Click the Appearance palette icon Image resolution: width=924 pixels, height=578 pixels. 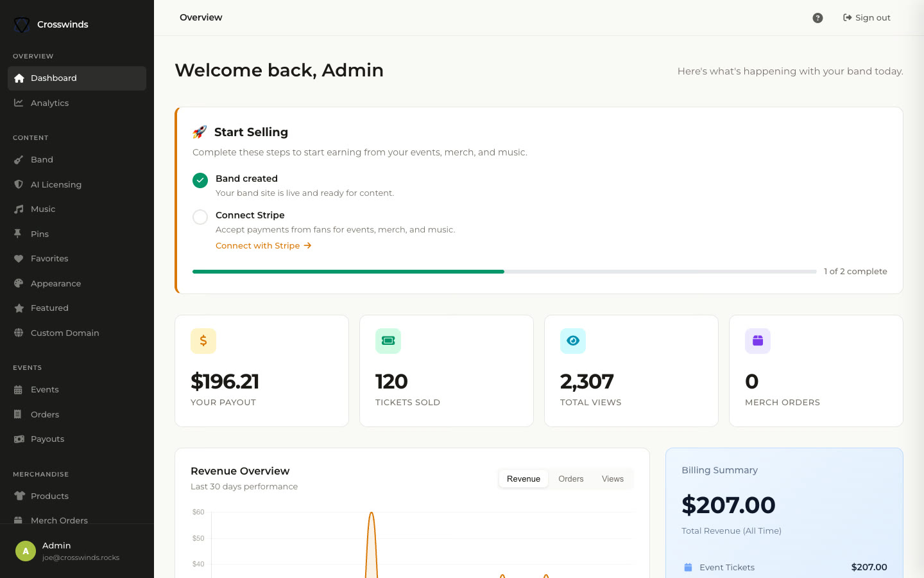click(19, 283)
